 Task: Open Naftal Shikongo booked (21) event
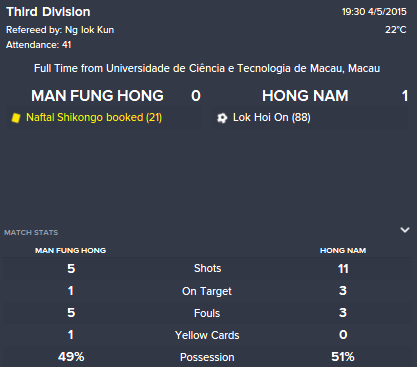tap(94, 117)
